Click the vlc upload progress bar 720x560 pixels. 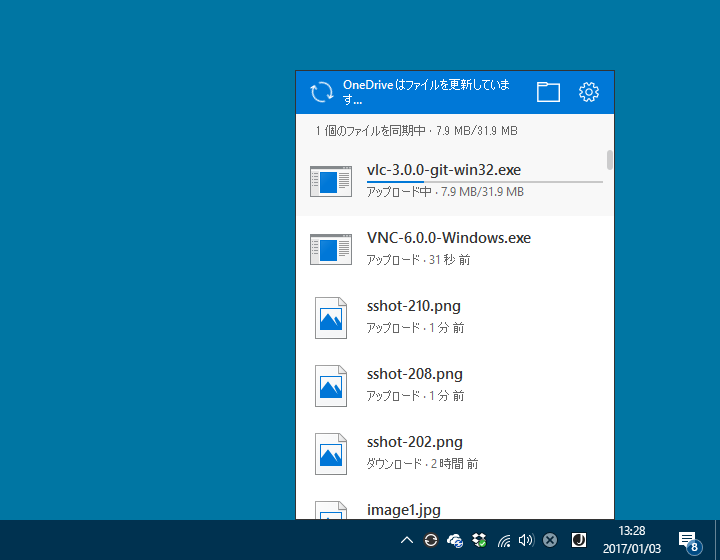[x=484, y=182]
